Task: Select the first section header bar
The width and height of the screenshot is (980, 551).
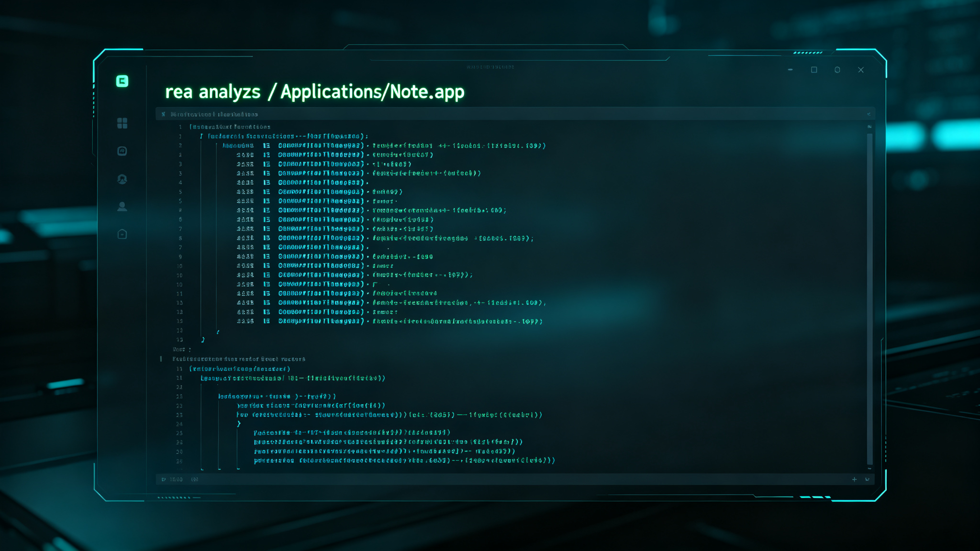Action: (x=515, y=114)
